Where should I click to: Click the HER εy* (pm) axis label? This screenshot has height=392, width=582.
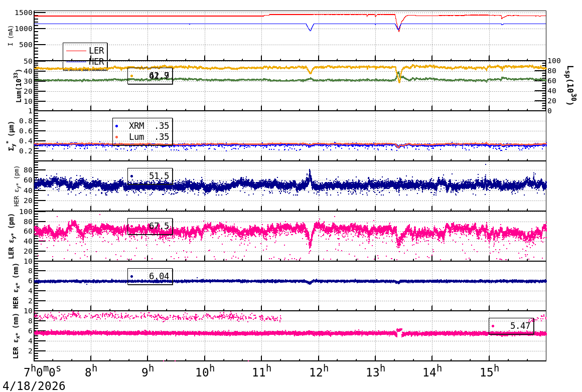(16, 186)
